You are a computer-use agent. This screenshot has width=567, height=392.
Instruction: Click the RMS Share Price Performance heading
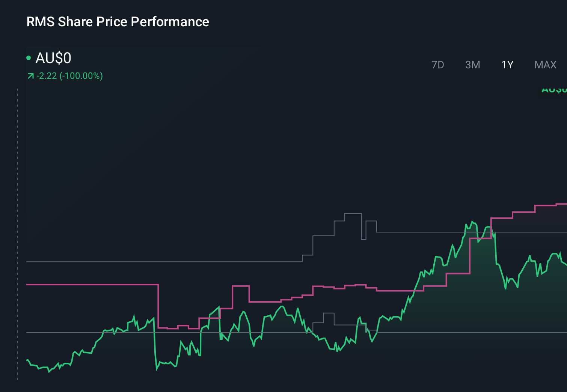tap(118, 22)
